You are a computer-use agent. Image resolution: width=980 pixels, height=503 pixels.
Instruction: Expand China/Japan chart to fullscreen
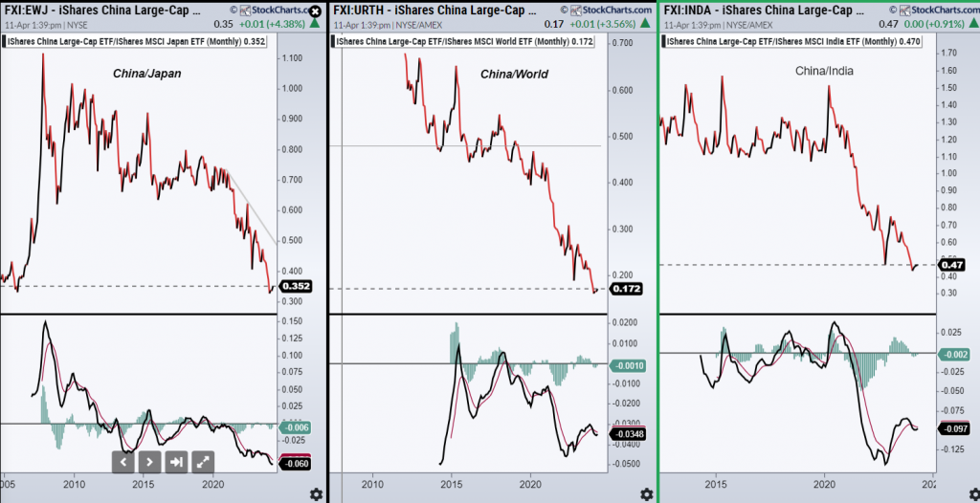[204, 462]
